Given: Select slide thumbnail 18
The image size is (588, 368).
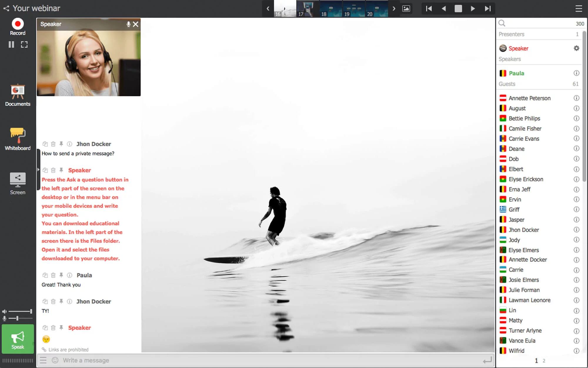Looking at the screenshot, I should [331, 9].
